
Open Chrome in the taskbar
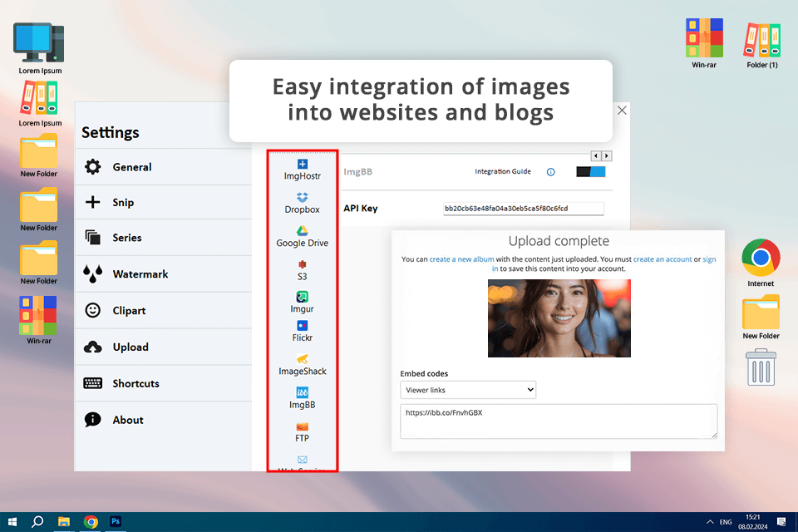91,521
